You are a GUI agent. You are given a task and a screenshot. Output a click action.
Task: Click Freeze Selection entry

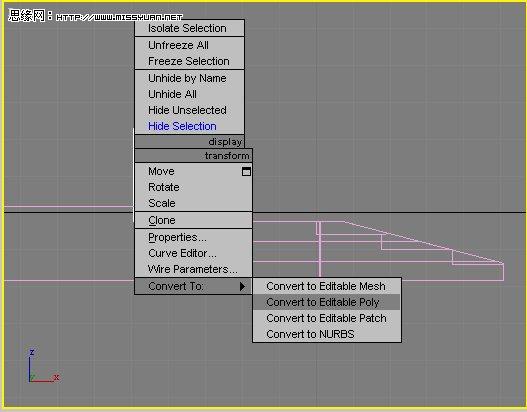[x=189, y=61]
